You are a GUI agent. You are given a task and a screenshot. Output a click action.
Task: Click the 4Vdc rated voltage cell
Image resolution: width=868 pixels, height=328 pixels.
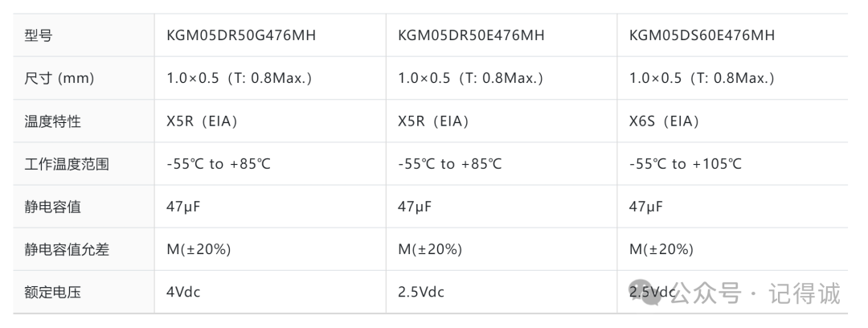click(183, 292)
